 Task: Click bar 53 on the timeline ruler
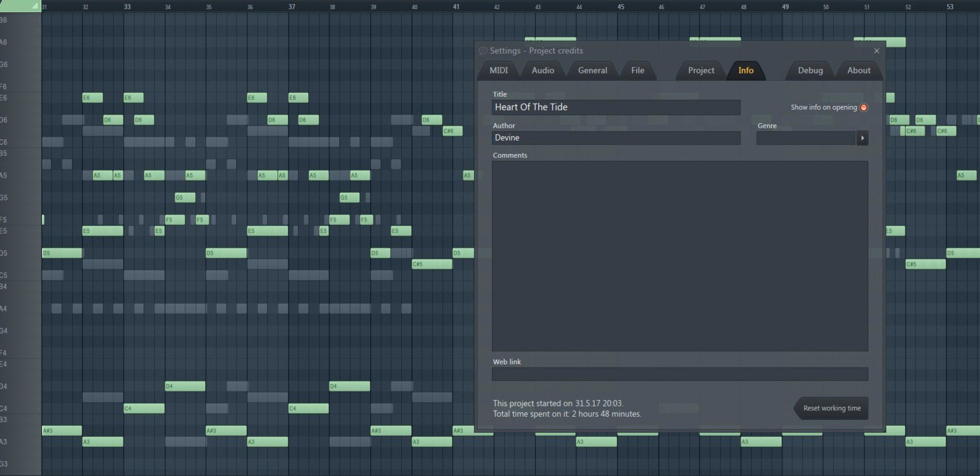pos(950,7)
